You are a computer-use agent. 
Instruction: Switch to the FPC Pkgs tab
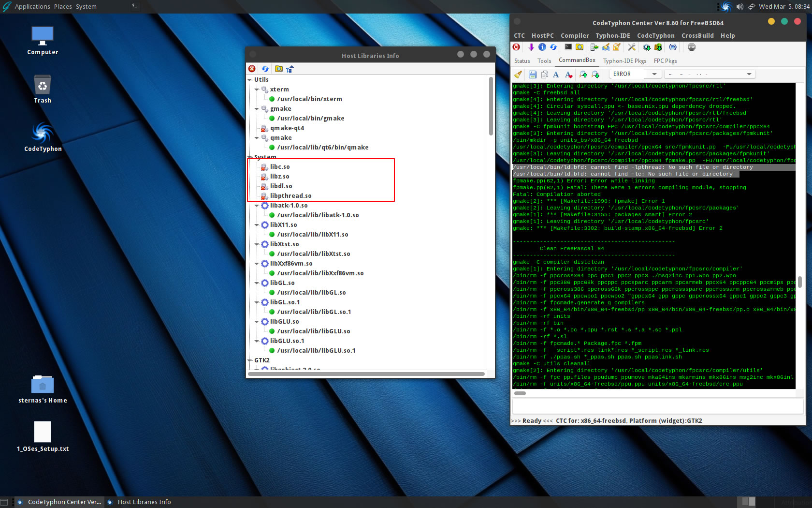665,61
